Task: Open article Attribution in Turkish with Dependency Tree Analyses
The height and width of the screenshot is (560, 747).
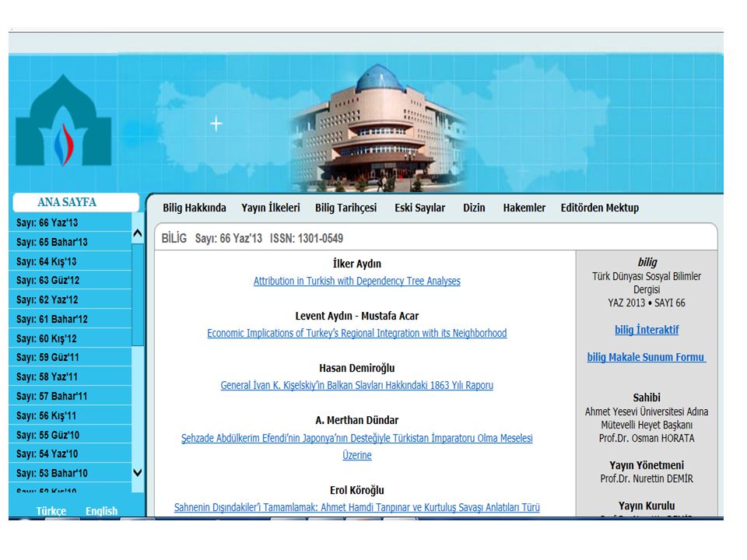Action: pyautogui.click(x=357, y=281)
